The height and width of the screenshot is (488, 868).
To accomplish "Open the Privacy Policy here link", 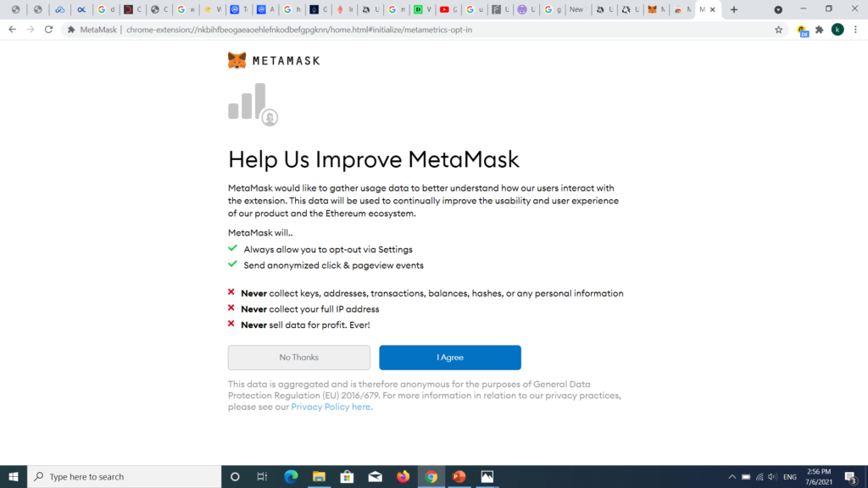I will coord(331,407).
